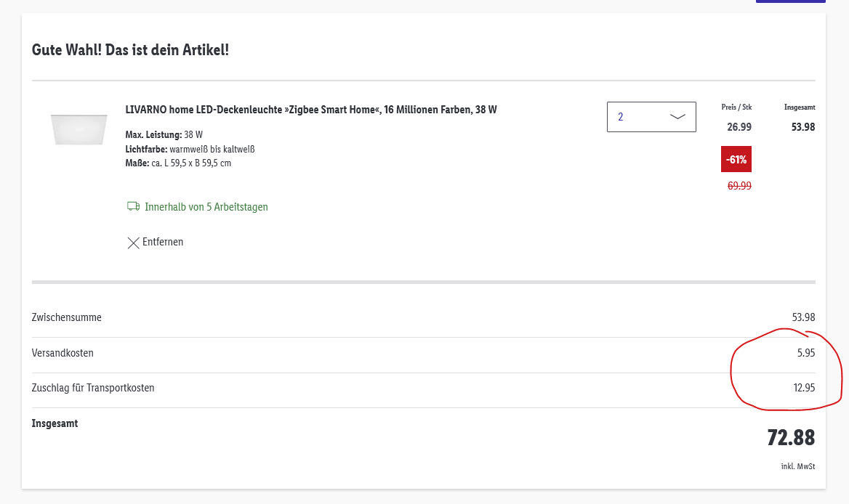Image resolution: width=849 pixels, height=504 pixels.
Task: Click the 12.95 transport surcharge amount
Action: pos(804,388)
